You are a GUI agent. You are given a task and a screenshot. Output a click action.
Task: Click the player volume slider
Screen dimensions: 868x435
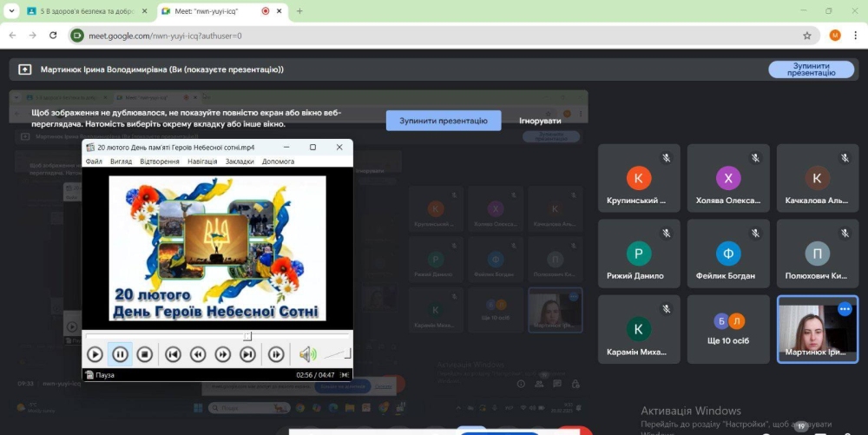(x=338, y=353)
